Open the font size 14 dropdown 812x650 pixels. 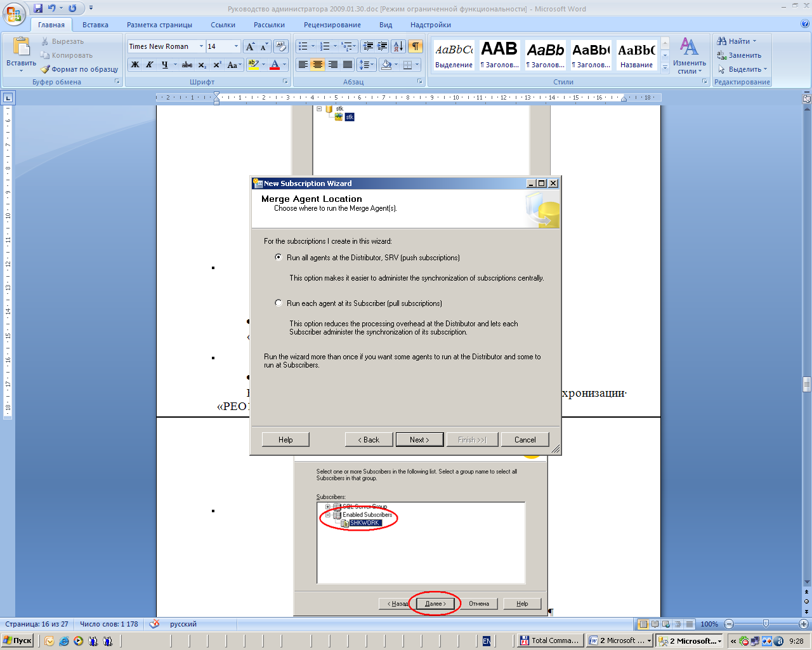pos(237,46)
